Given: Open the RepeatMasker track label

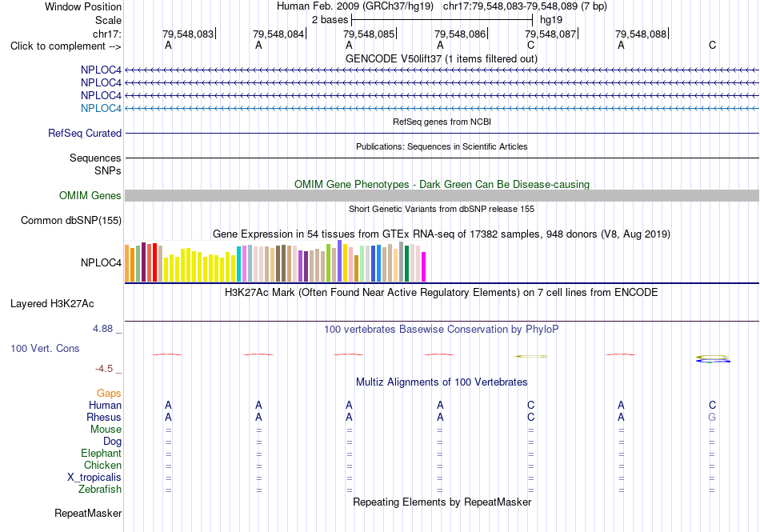Looking at the screenshot, I should pos(88,513).
